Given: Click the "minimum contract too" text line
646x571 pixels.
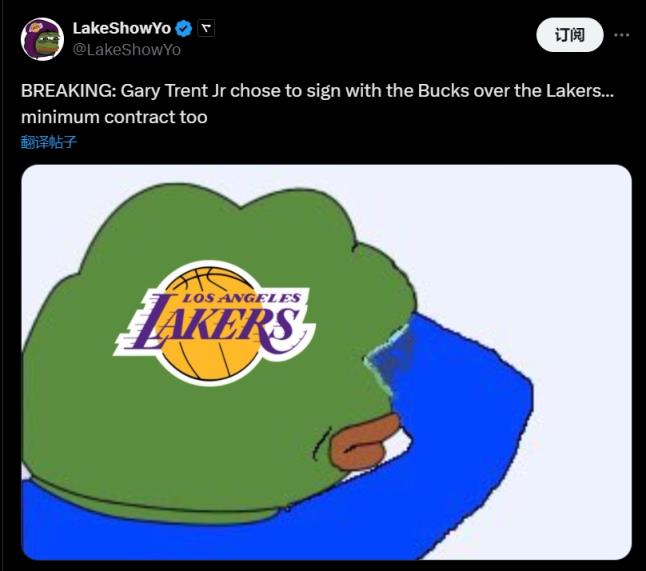Looking at the screenshot, I should (x=114, y=117).
